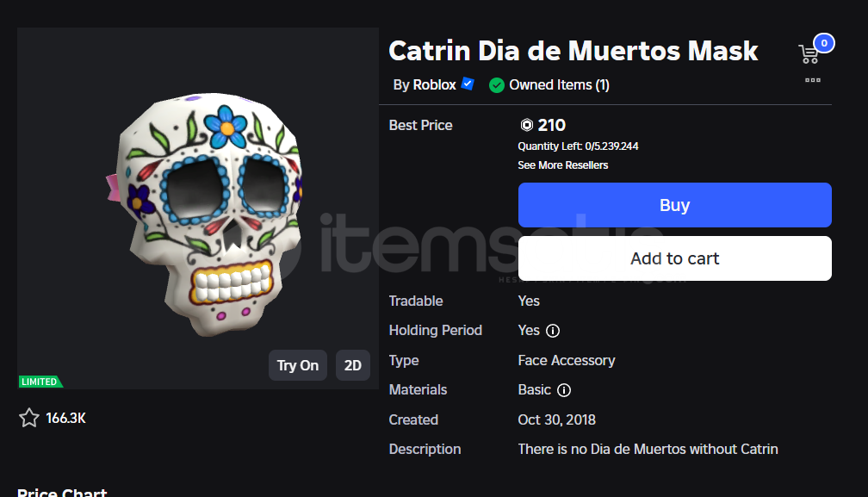Toggle the 2D view mode
This screenshot has height=497, width=868.
click(352, 365)
